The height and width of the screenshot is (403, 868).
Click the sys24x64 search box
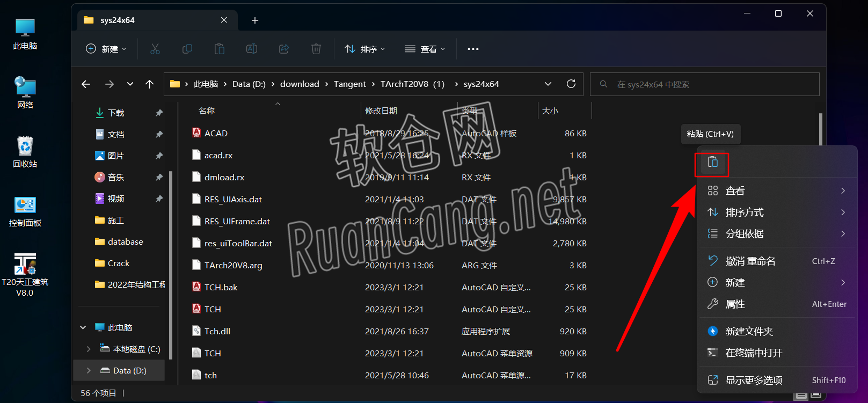coord(704,84)
